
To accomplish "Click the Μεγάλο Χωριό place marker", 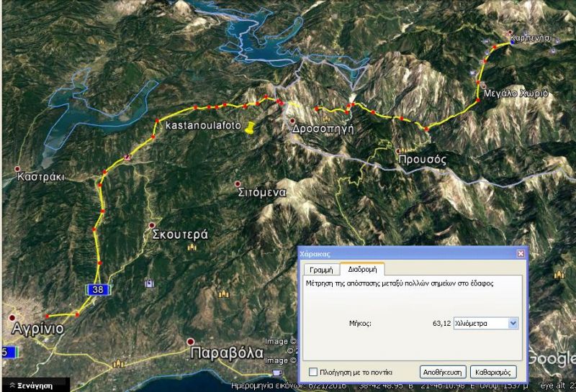I will [484, 84].
